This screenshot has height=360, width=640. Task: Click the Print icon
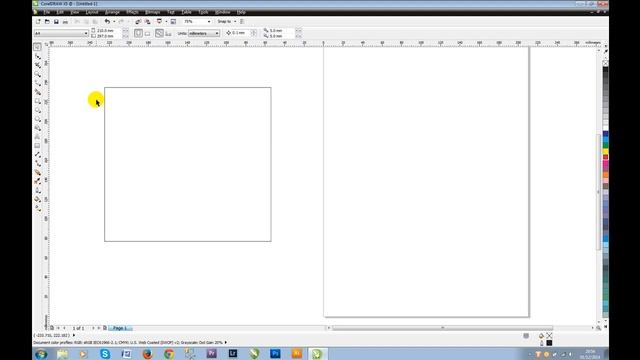click(x=65, y=22)
